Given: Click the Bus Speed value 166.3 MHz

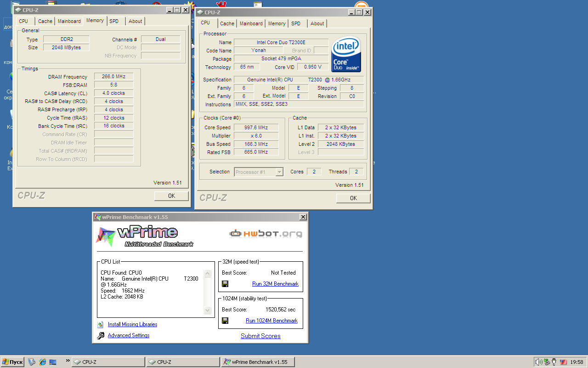Looking at the screenshot, I should point(256,144).
